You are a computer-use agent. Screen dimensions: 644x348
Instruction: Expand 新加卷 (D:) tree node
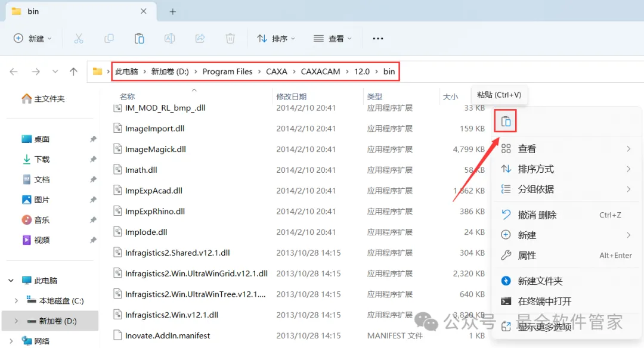17,321
